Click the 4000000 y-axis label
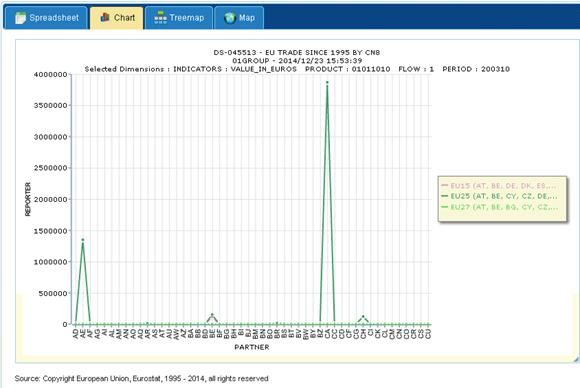The height and width of the screenshot is (388, 580). 51,74
